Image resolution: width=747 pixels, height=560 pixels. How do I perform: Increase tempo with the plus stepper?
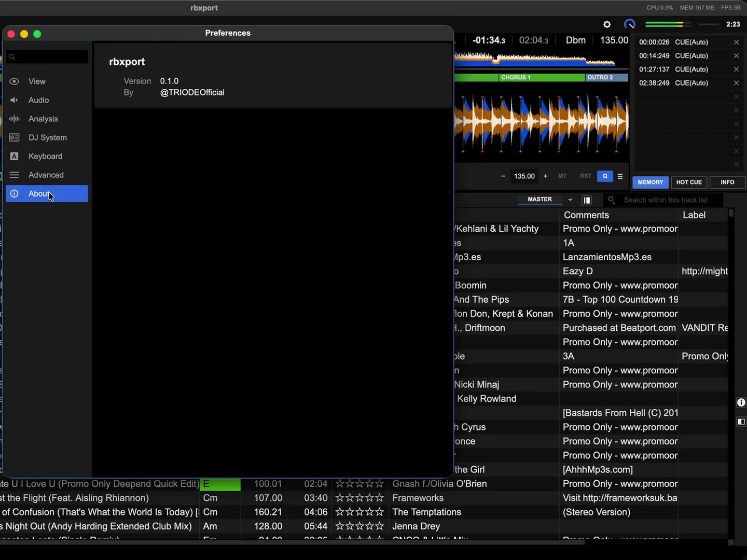545,176
